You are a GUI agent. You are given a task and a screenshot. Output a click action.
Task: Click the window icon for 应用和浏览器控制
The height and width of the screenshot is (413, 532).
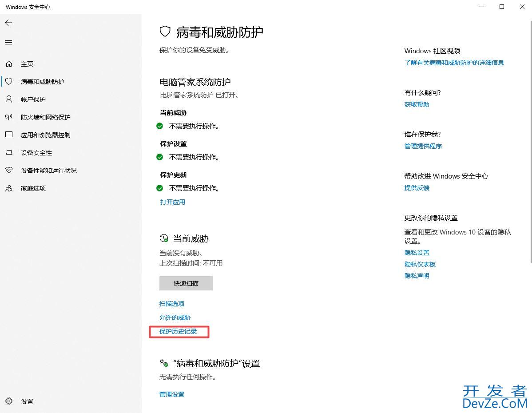(9, 135)
